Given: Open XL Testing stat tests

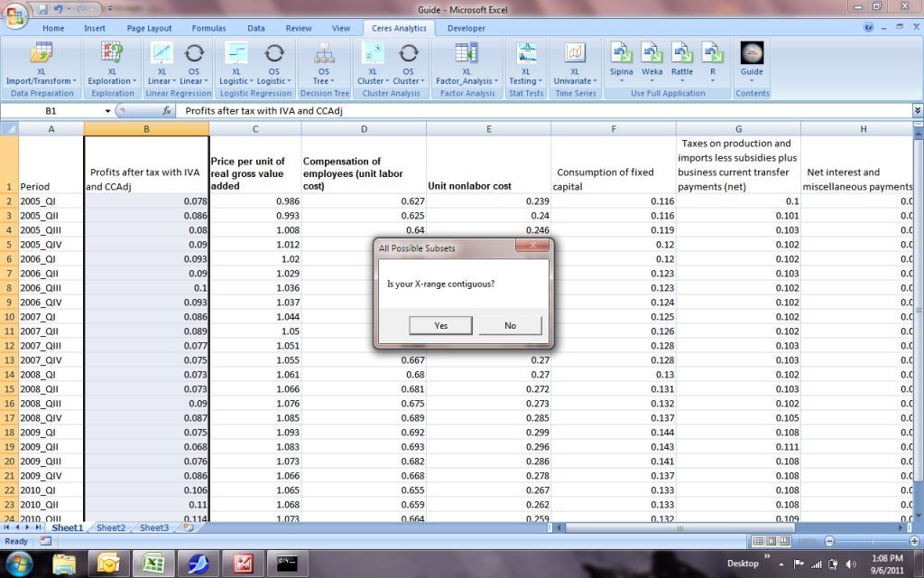Looking at the screenshot, I should click(526, 64).
